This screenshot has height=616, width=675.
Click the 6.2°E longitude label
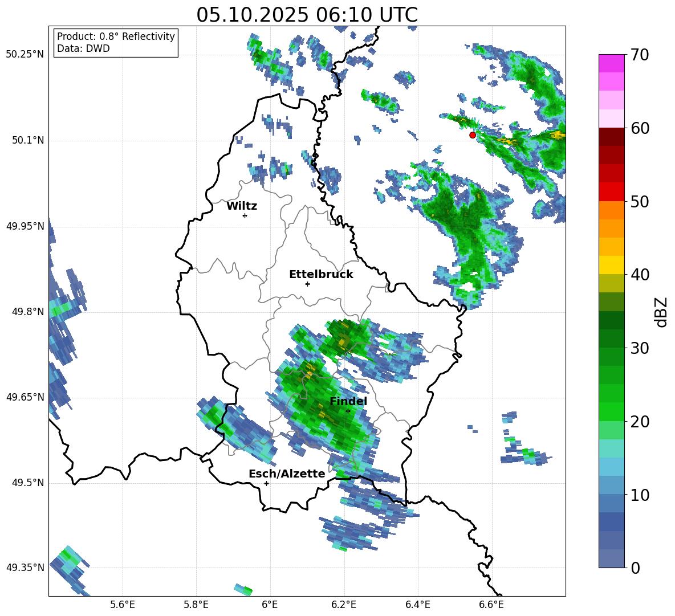click(x=344, y=605)
